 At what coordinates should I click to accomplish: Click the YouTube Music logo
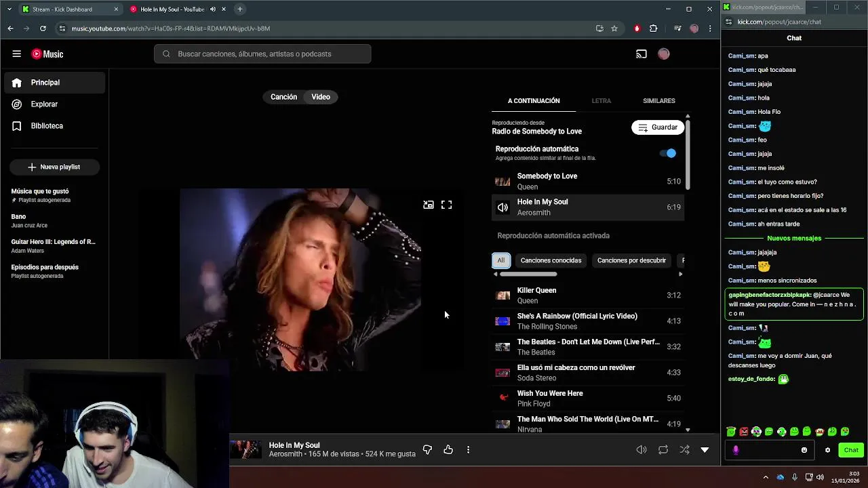point(47,54)
